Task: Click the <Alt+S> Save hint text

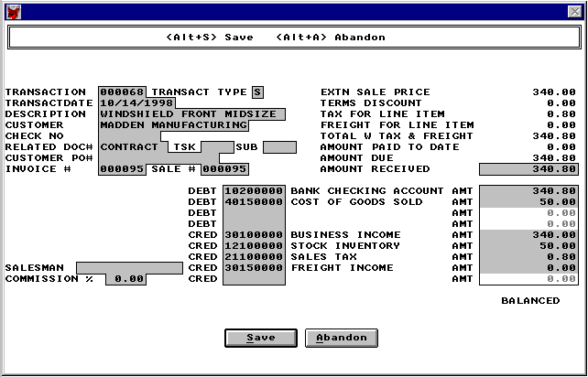Action: tap(210, 38)
